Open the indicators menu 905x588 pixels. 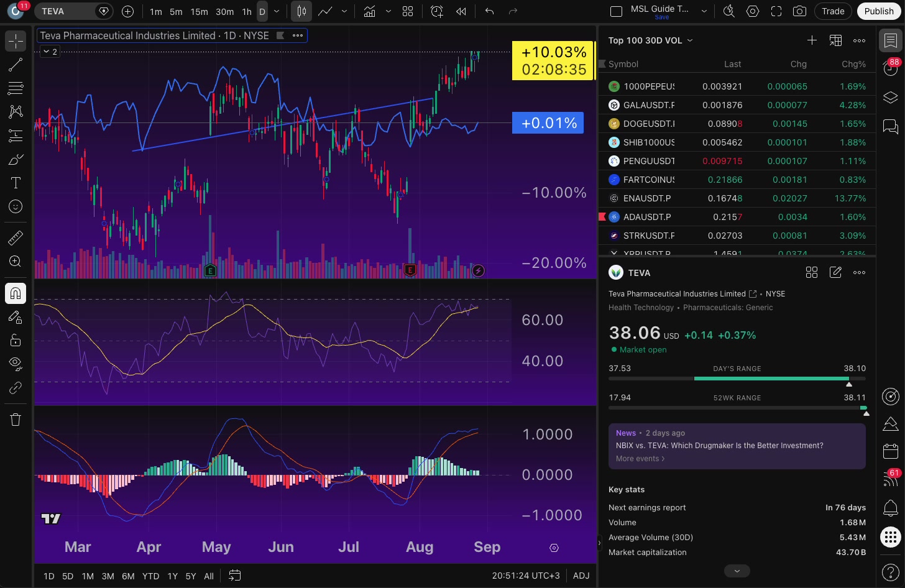pos(369,11)
